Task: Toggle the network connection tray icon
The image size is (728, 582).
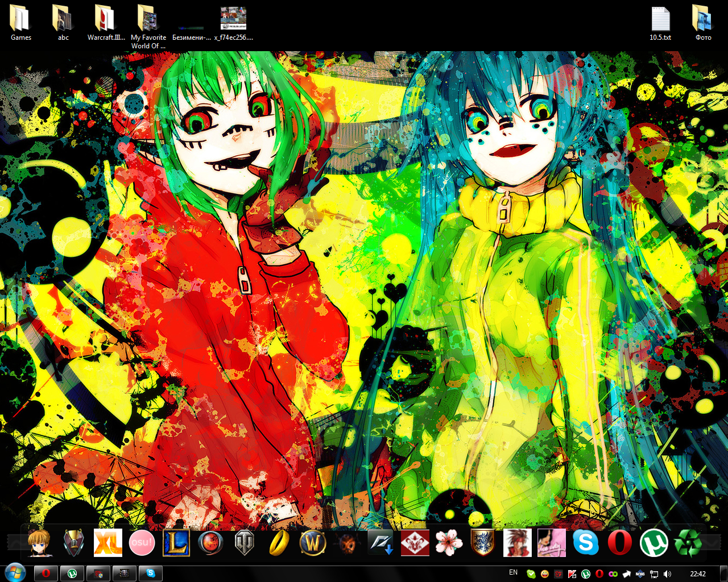Action: [653, 573]
